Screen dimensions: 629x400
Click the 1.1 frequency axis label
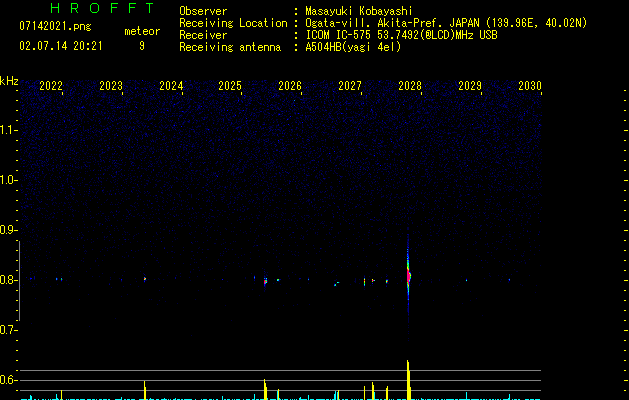click(7, 130)
